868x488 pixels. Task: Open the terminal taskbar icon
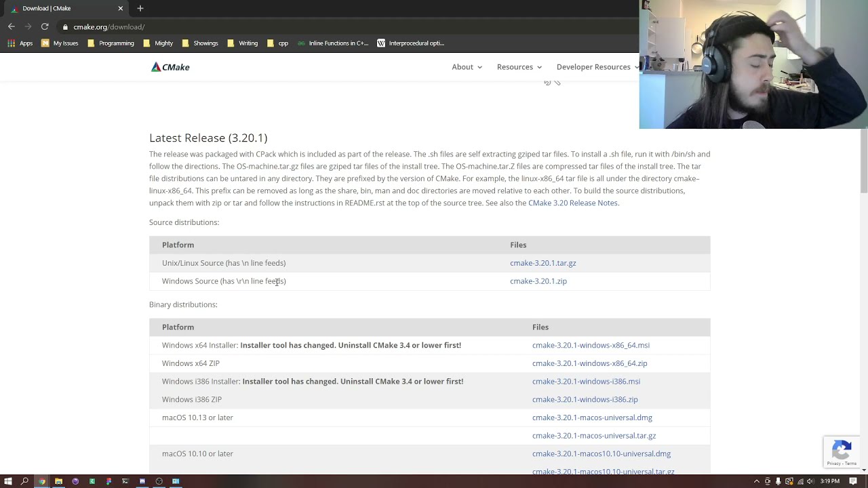[125, 481]
